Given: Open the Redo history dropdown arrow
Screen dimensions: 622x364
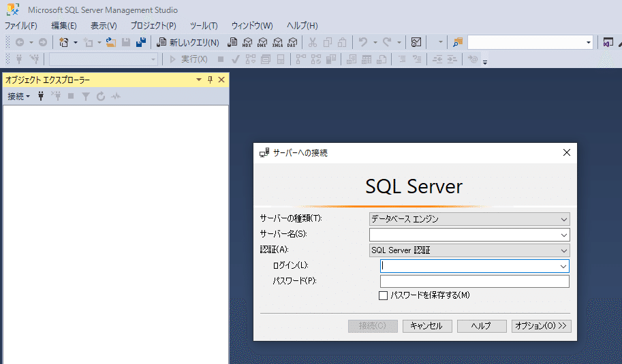Looking at the screenshot, I should pos(399,42).
